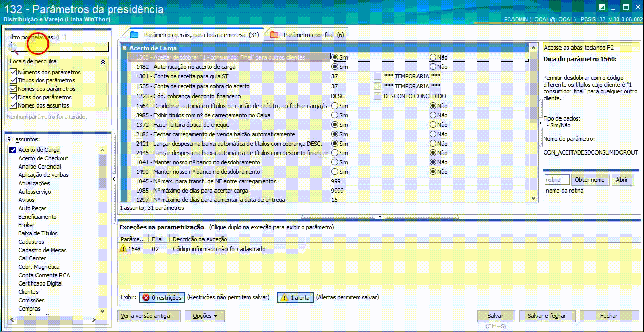Click the subjects list vertical scrollbar
644x332 pixels.
click(102, 230)
